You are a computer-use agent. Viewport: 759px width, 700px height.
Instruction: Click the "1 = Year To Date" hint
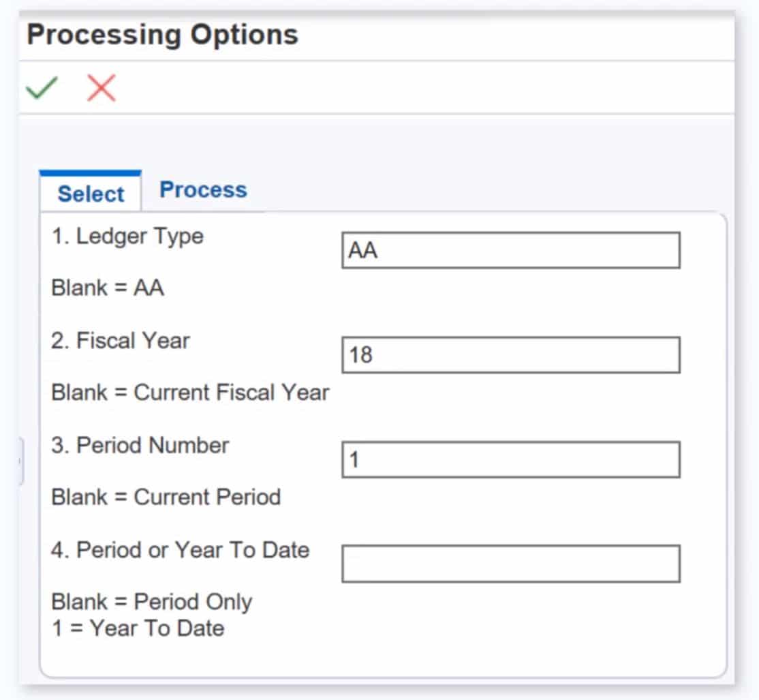tap(138, 628)
